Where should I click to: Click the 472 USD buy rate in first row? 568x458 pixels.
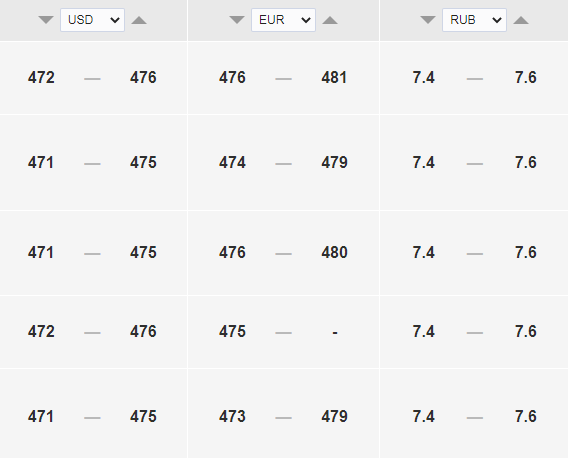point(41,78)
